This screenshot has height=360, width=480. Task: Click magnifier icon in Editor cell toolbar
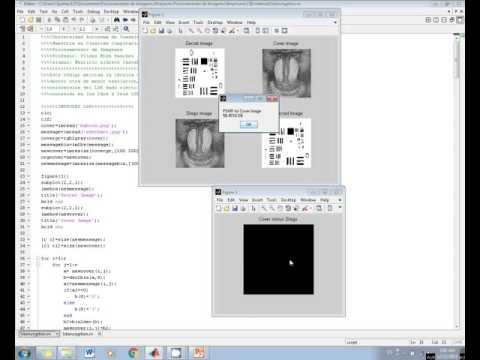pyautogui.click(x=126, y=29)
